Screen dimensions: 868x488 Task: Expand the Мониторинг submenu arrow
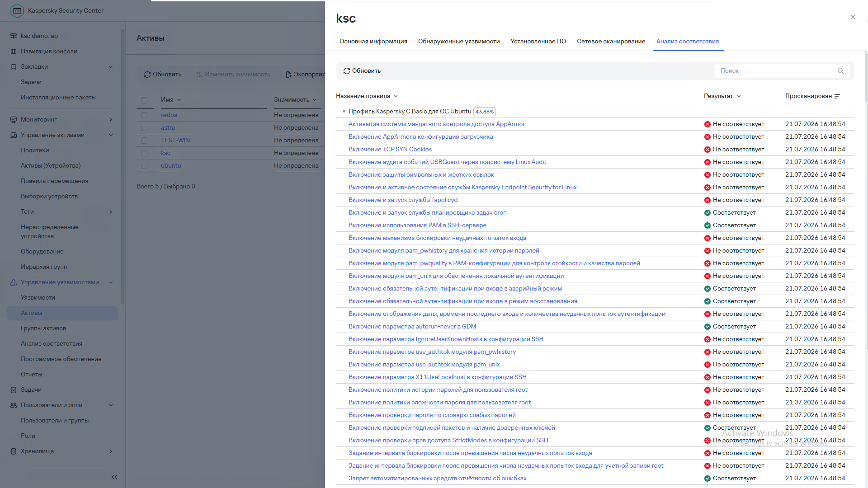pyautogui.click(x=111, y=120)
